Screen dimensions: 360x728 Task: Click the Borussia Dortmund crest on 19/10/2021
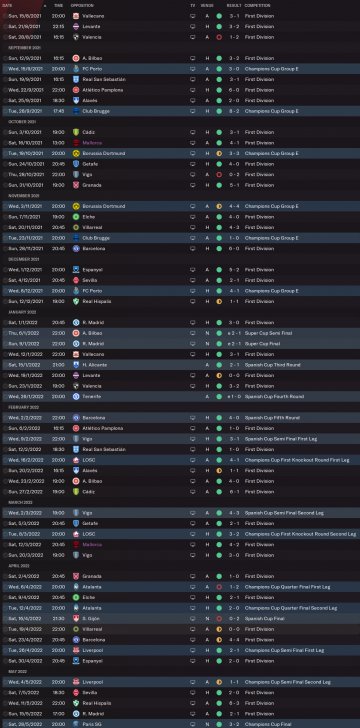[x=76, y=153]
